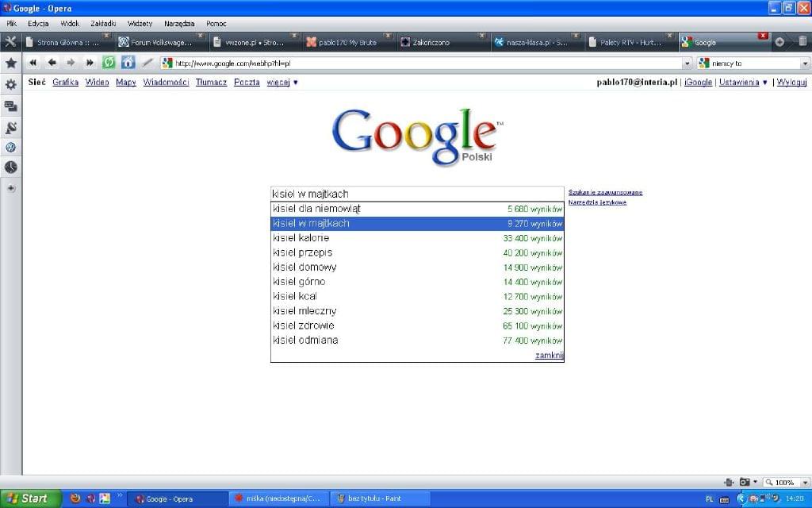The height and width of the screenshot is (508, 812).
Task: Open the Tłumacz link
Action: click(211, 82)
